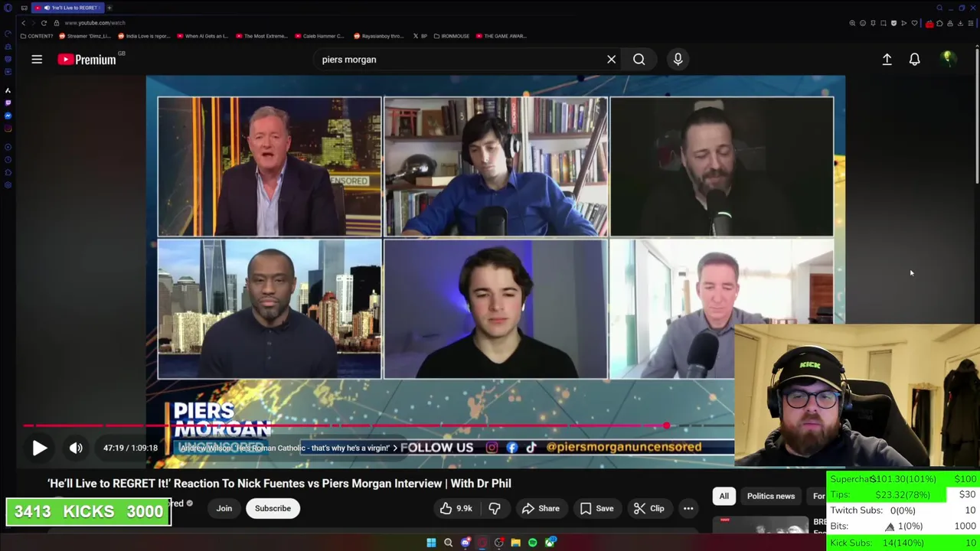The width and height of the screenshot is (980, 551).
Task: Open the India Love is repor... bookmark
Action: coord(144,36)
